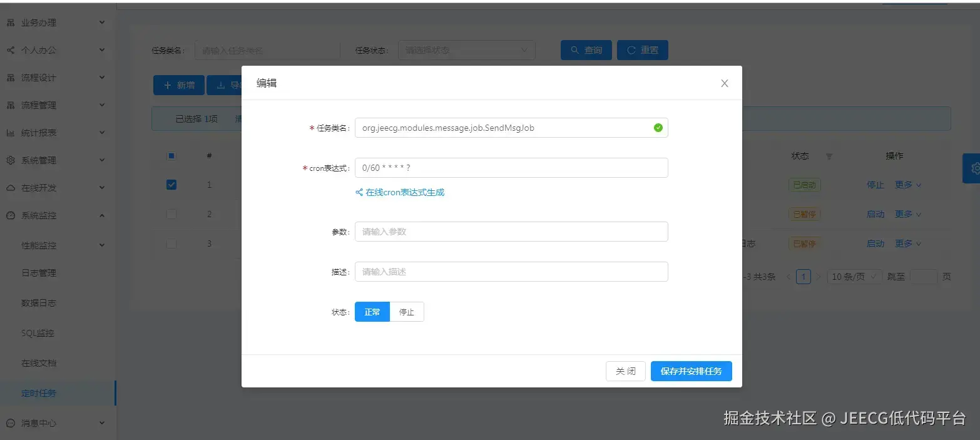Open the 10条/页 page size dropdown
This screenshot has height=440, width=980.
[x=855, y=277]
